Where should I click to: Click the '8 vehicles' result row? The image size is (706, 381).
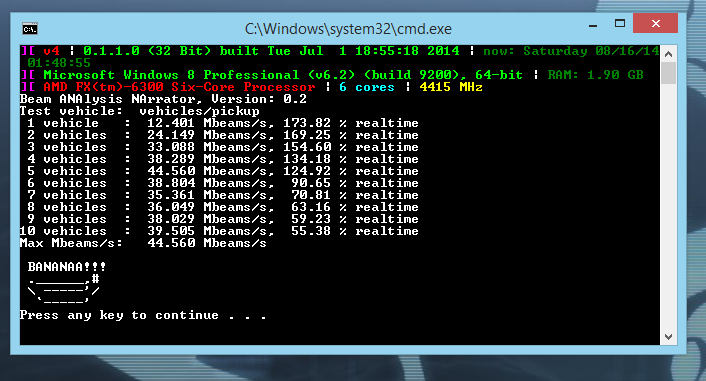point(223,207)
